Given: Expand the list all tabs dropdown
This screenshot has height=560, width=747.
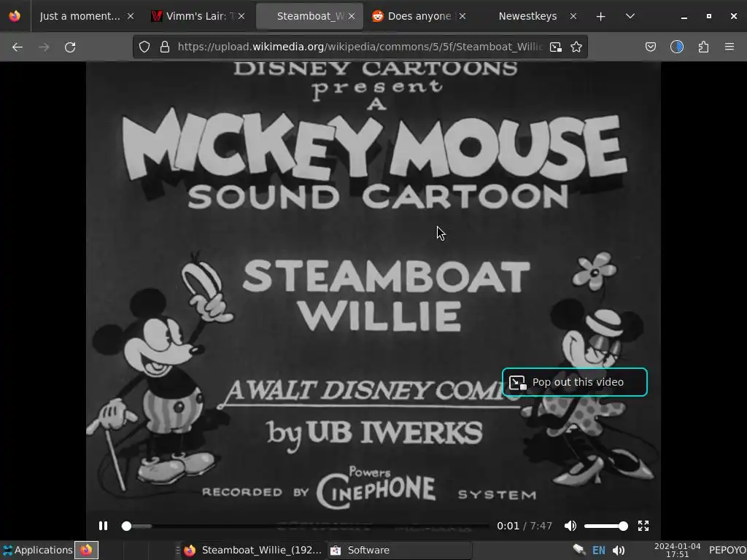Looking at the screenshot, I should 630,16.
